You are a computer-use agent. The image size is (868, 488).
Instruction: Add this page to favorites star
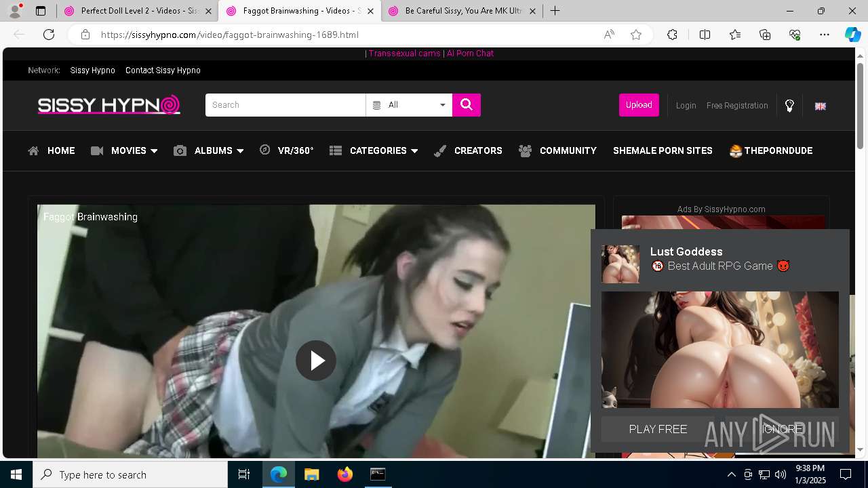point(636,35)
